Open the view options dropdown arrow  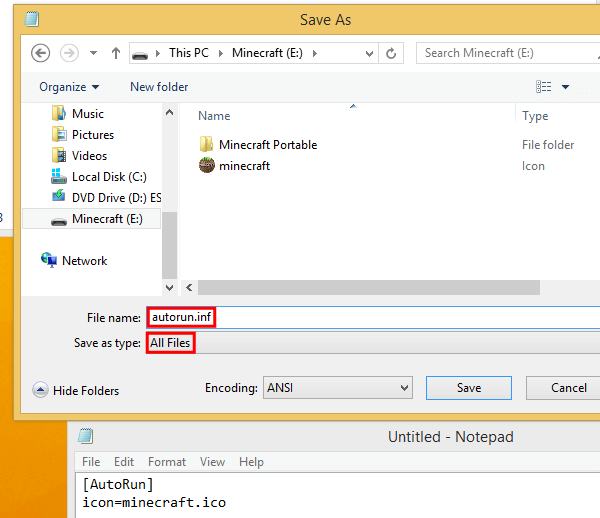(565, 87)
